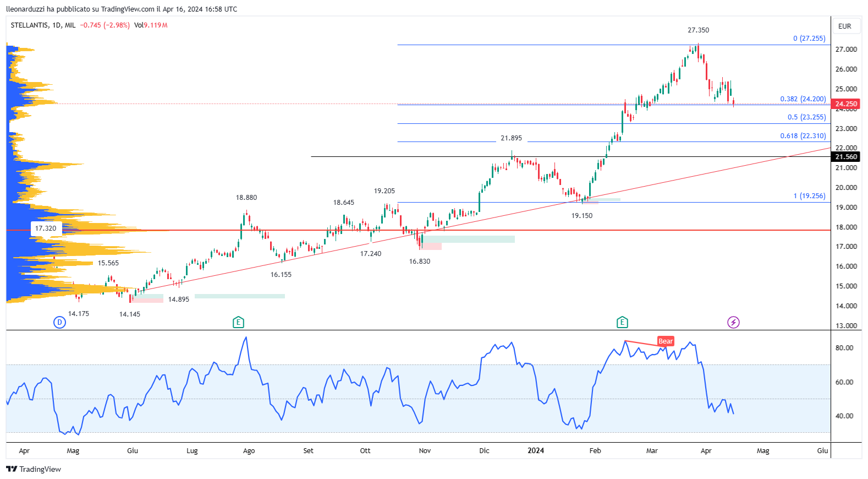Click the EUR currency button
The width and height of the screenshot is (868, 479).
point(845,26)
